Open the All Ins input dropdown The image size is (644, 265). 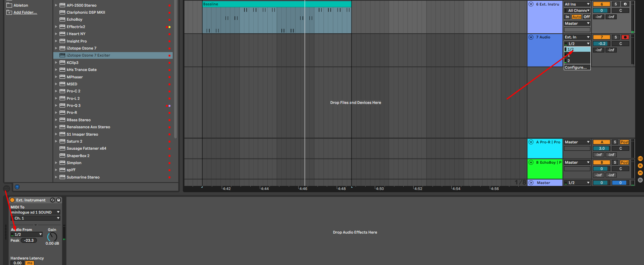coord(577,4)
